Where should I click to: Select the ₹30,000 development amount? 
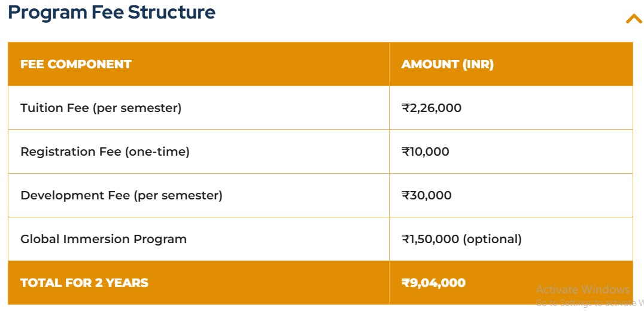(427, 196)
